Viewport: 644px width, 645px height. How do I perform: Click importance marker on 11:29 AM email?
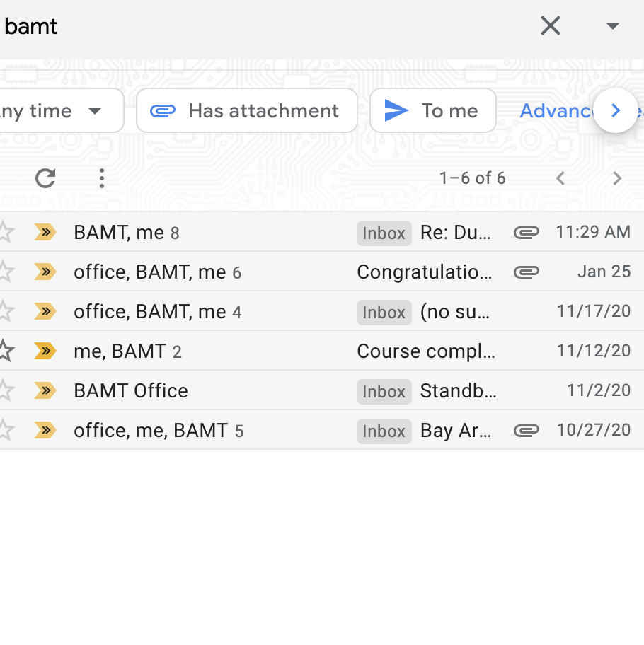click(x=45, y=232)
